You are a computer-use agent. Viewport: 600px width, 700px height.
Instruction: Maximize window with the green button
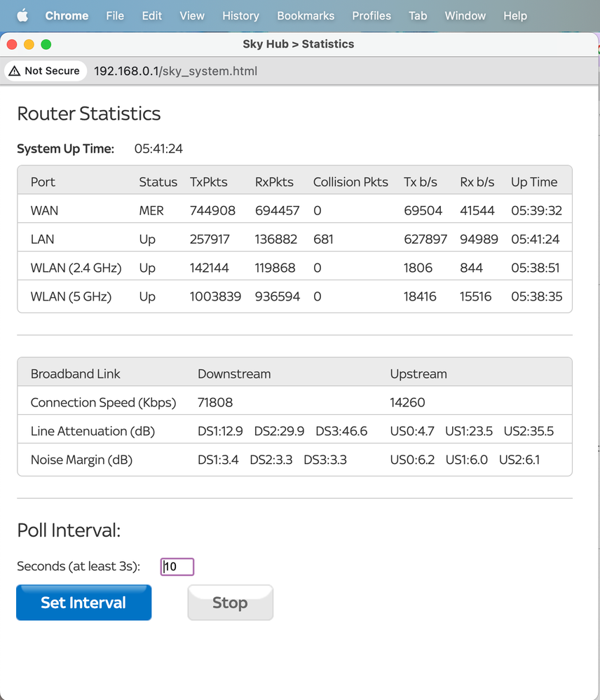(46, 44)
